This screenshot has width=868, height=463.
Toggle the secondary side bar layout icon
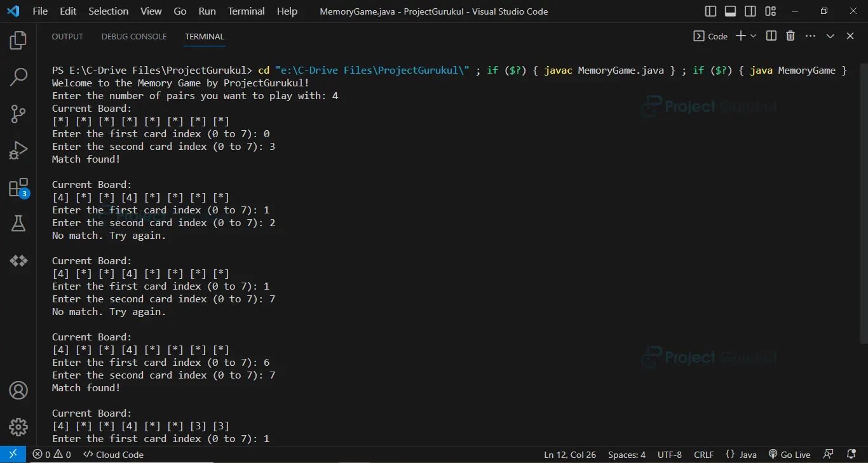tap(750, 11)
